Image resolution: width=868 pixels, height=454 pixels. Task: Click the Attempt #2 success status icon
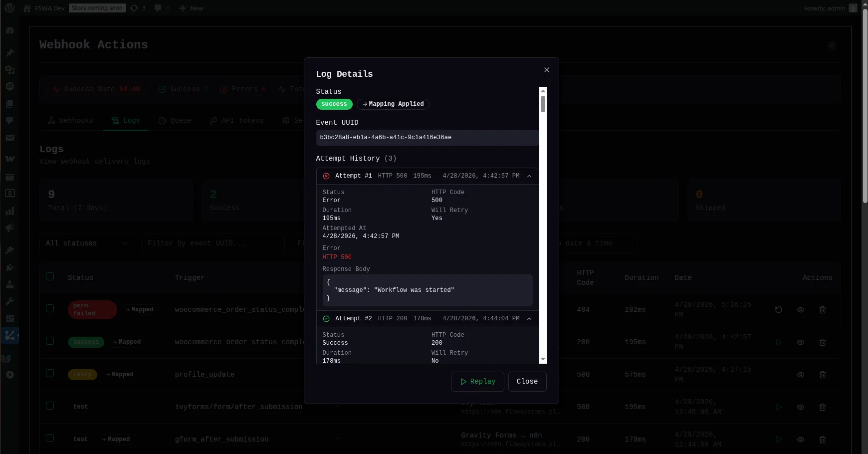click(x=326, y=319)
